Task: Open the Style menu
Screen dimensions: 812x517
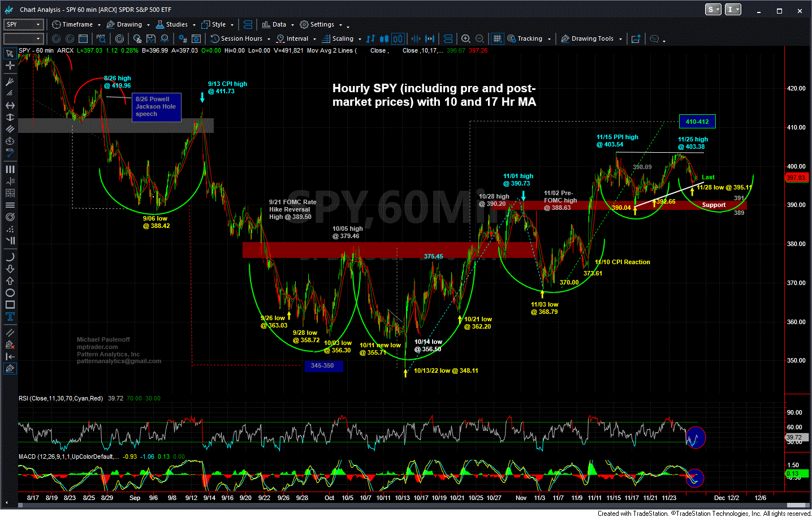Action: coord(214,24)
